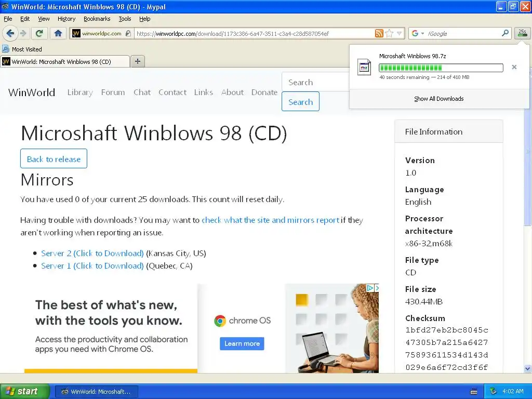Screen dimensions: 532x399
Task: Open the Windows start menu
Action: (24, 391)
